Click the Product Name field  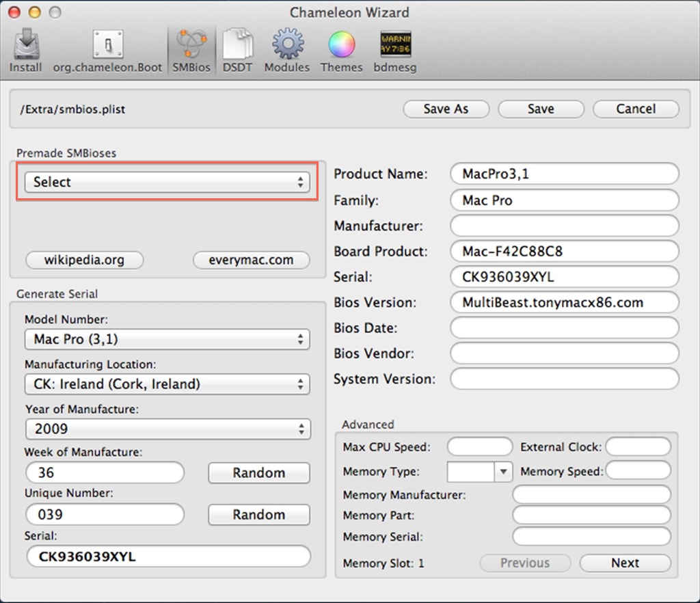[x=565, y=174]
